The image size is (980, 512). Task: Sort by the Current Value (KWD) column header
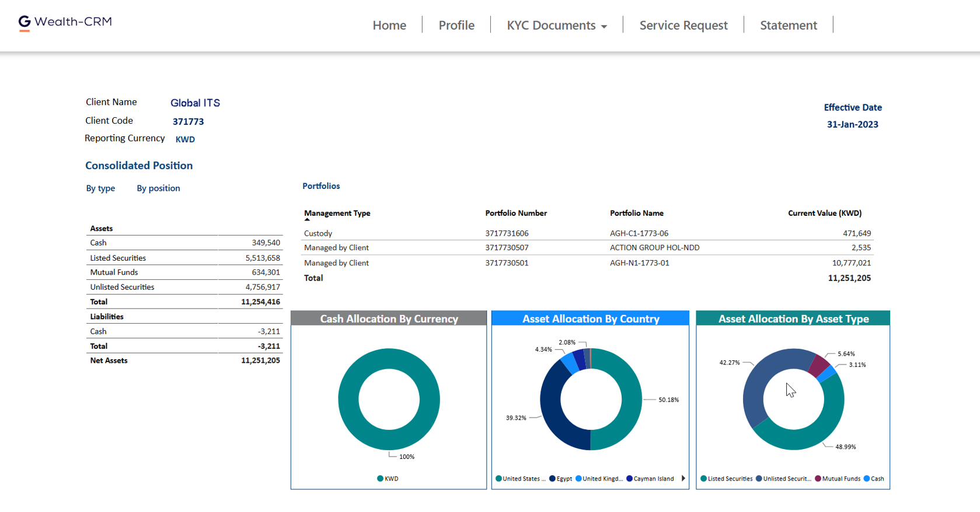(x=824, y=213)
